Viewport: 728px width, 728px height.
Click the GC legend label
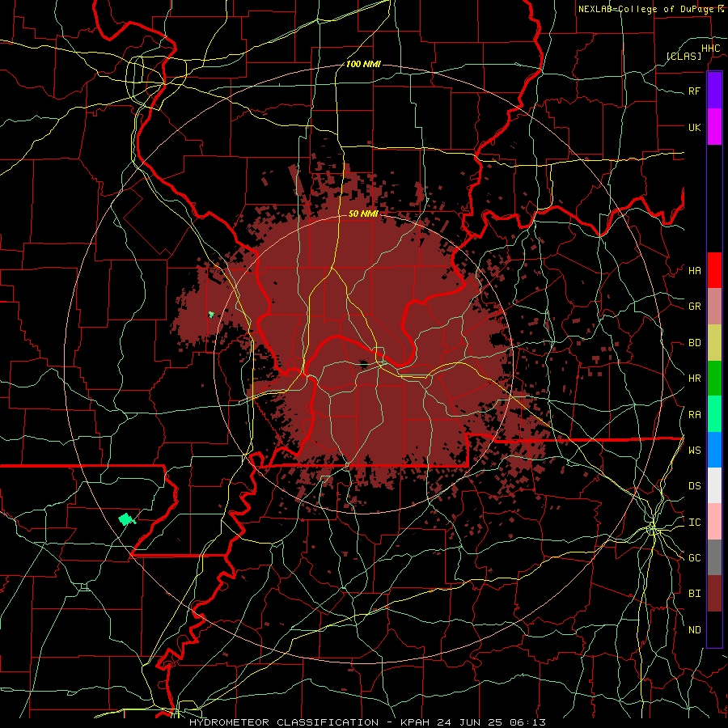point(694,557)
